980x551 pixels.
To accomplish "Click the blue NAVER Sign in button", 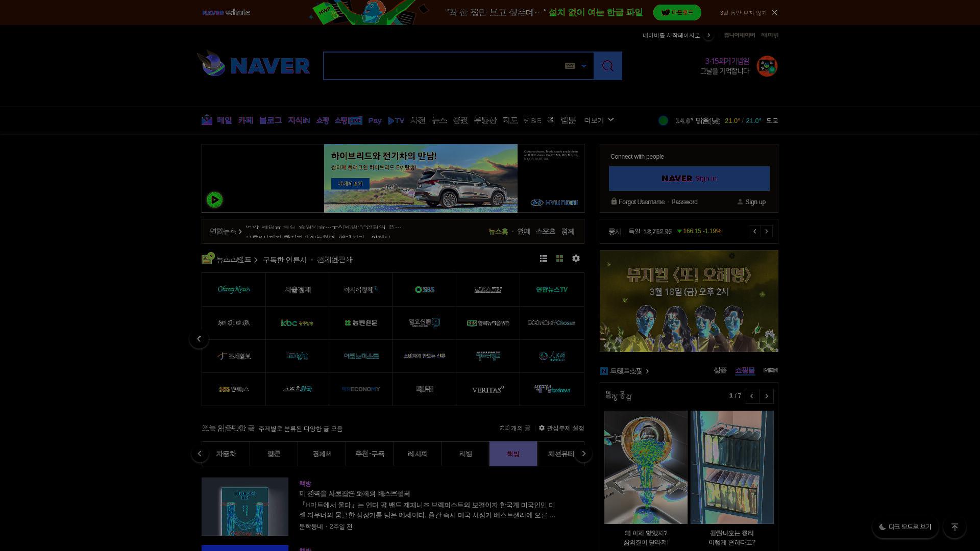I will click(689, 179).
